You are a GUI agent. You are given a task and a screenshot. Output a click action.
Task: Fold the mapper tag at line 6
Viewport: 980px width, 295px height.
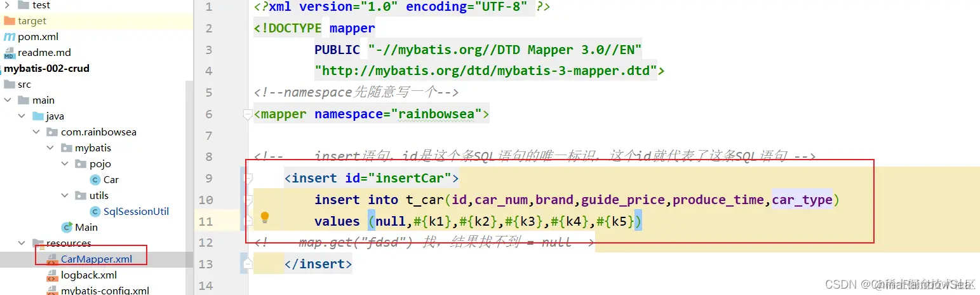(x=248, y=114)
